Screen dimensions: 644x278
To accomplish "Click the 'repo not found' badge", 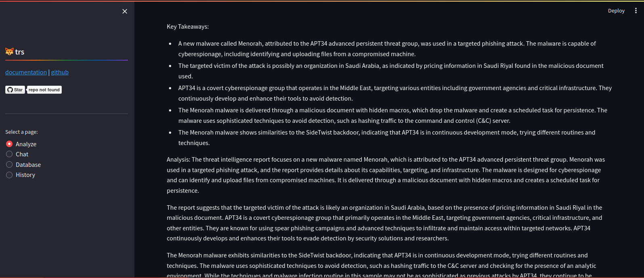I will coord(44,90).
